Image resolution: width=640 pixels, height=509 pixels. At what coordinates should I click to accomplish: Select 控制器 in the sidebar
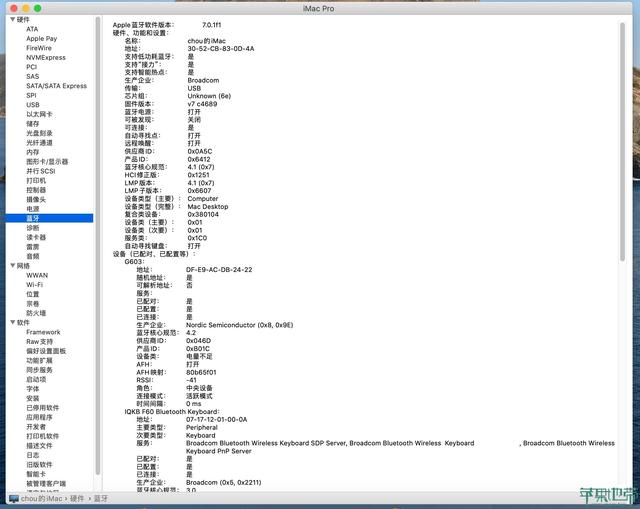click(x=36, y=190)
